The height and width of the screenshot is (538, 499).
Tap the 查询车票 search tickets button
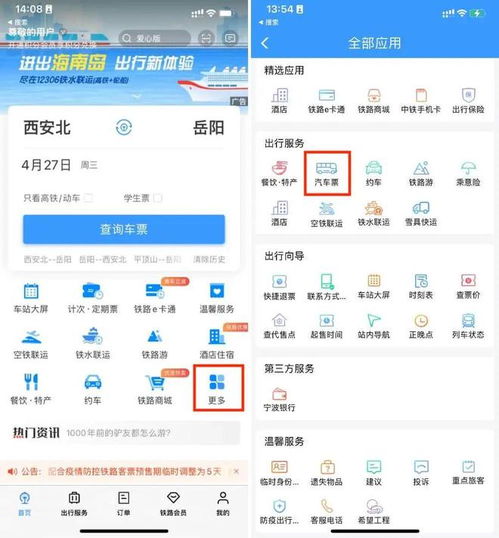tap(124, 229)
